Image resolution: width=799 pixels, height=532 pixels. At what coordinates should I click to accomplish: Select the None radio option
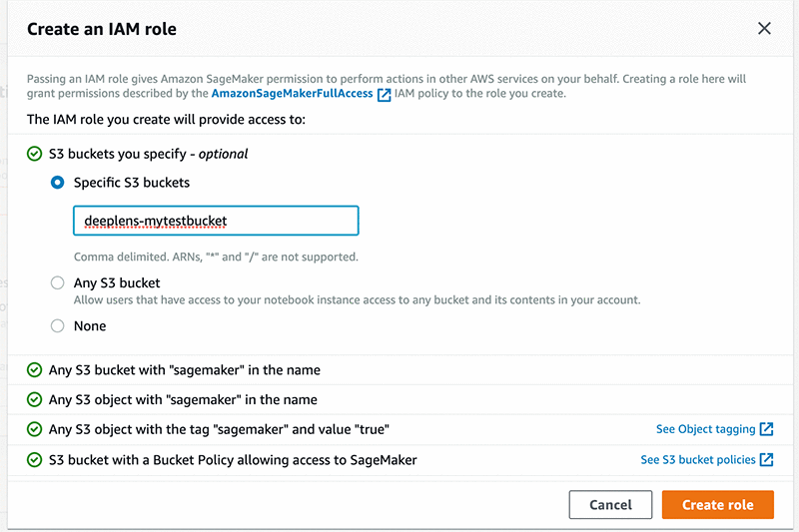click(x=58, y=325)
